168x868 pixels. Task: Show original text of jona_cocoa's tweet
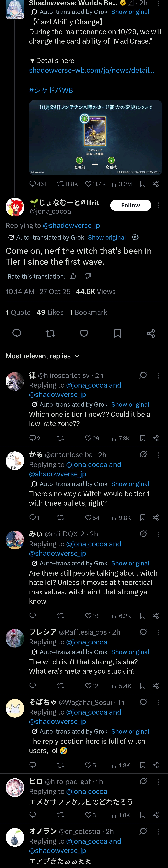(107, 238)
